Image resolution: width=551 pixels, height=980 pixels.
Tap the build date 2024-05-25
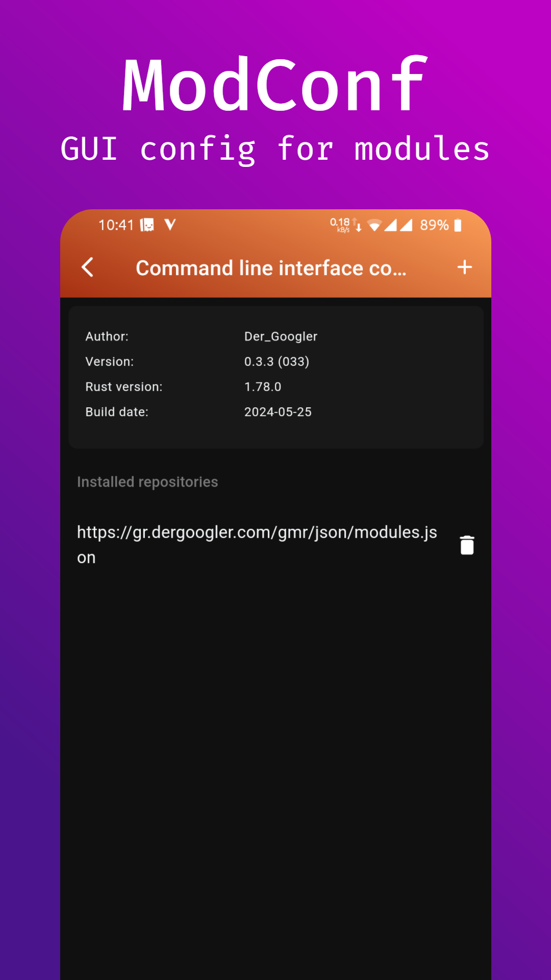[278, 412]
